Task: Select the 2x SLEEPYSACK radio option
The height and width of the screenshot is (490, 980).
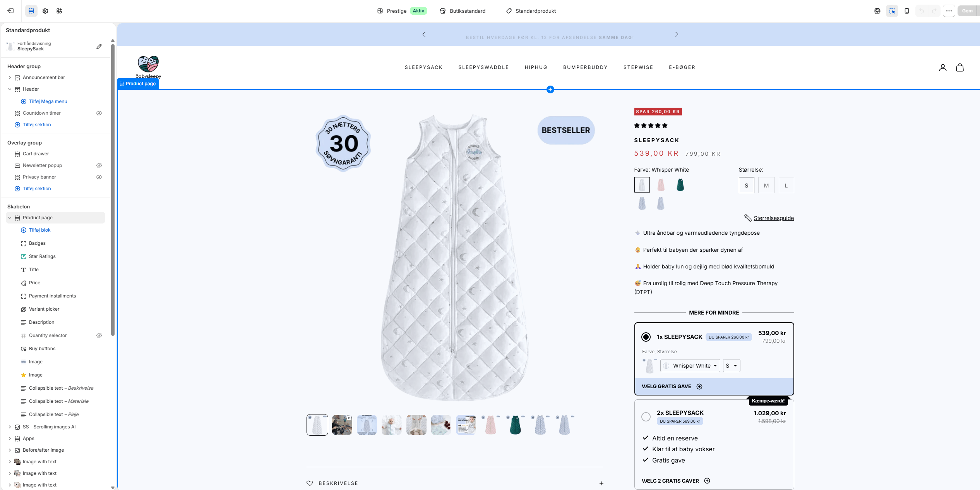Action: [x=646, y=417]
